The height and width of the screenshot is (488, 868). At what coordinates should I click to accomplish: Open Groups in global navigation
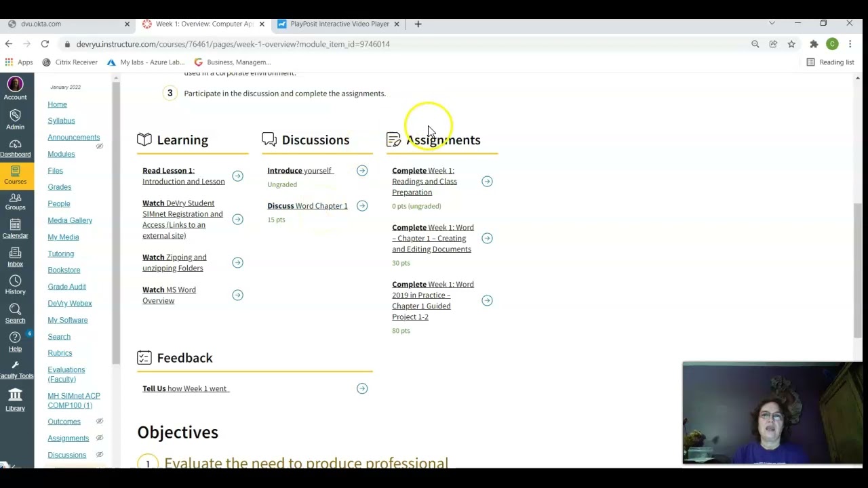(15, 201)
